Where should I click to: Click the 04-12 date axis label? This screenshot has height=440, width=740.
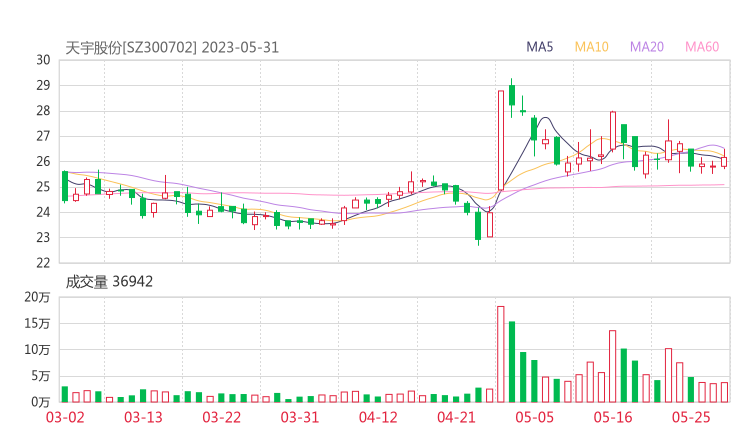point(378,417)
